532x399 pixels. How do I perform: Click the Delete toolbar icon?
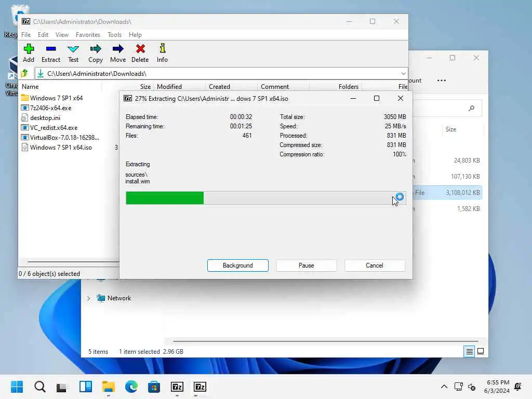pyautogui.click(x=140, y=53)
